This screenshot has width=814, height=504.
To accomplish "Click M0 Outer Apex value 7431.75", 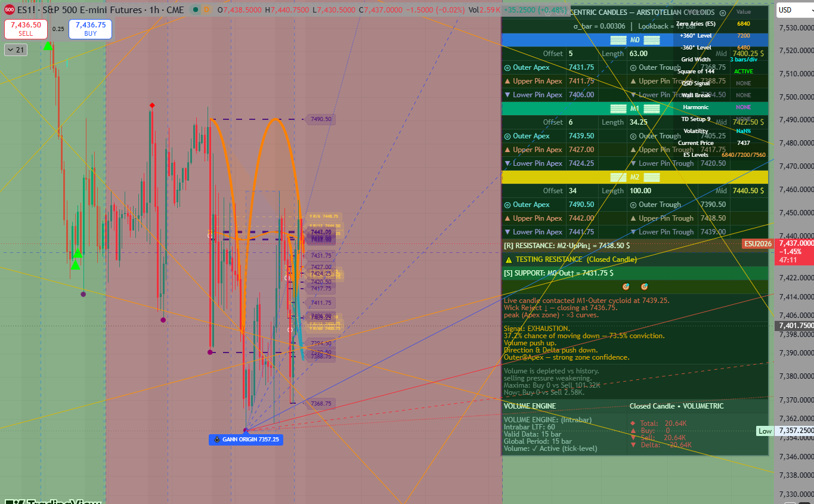I will click(x=581, y=67).
